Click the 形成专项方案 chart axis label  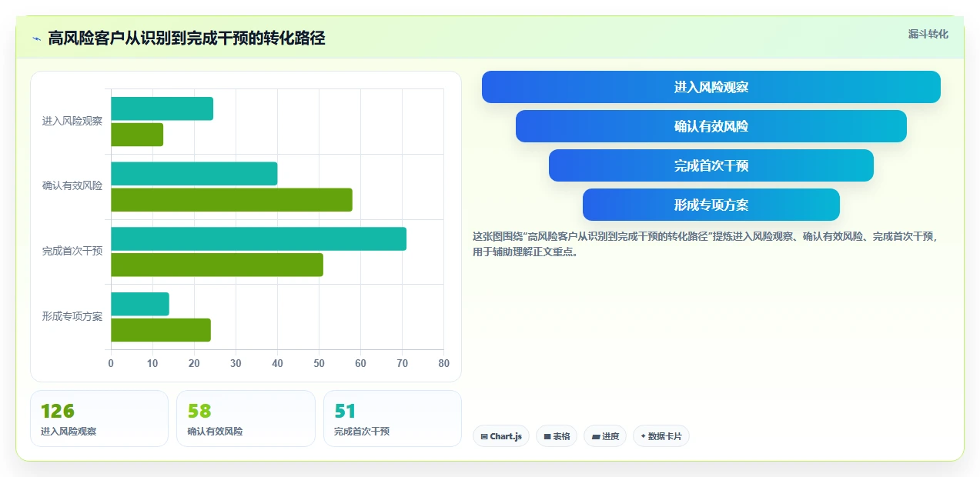point(72,316)
